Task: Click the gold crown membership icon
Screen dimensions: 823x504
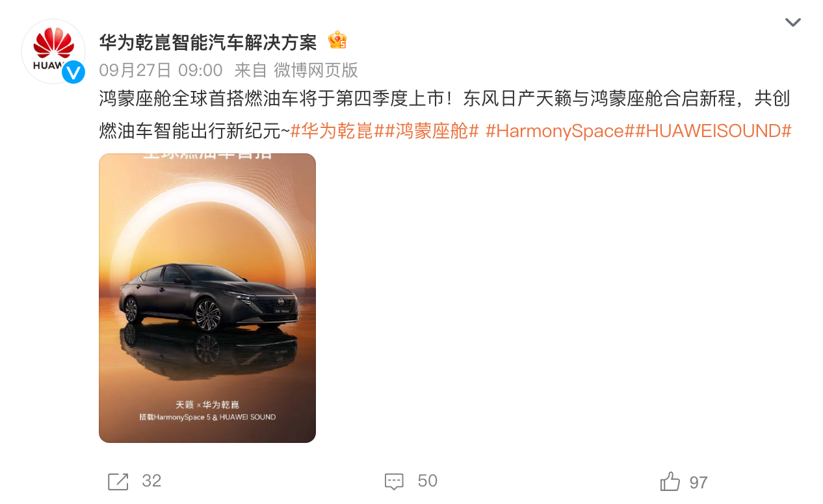Action: [x=337, y=41]
